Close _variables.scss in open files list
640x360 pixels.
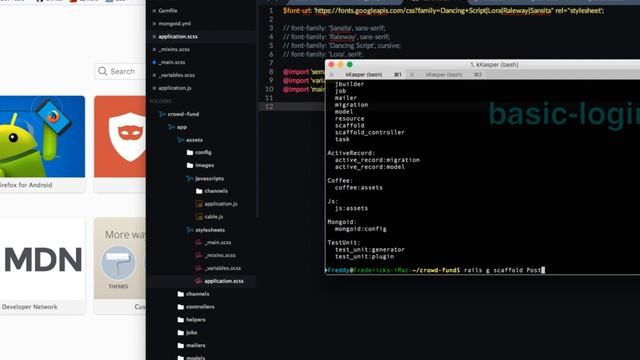pos(154,75)
